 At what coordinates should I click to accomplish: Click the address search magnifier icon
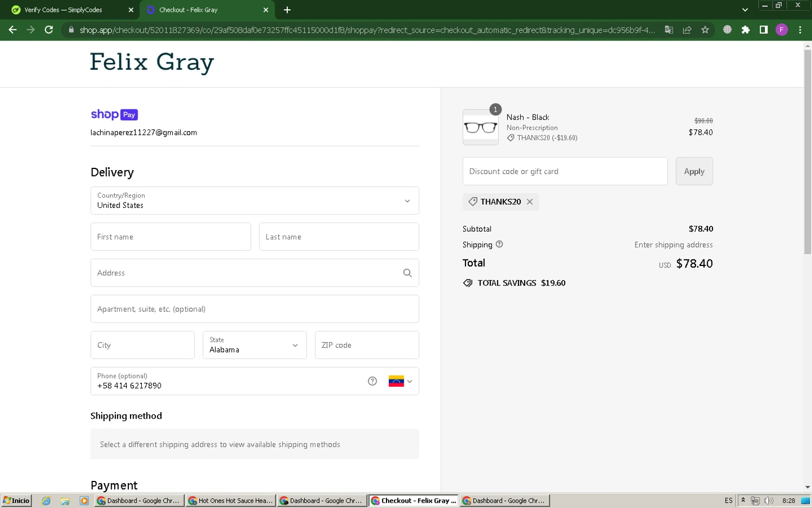[x=408, y=273]
